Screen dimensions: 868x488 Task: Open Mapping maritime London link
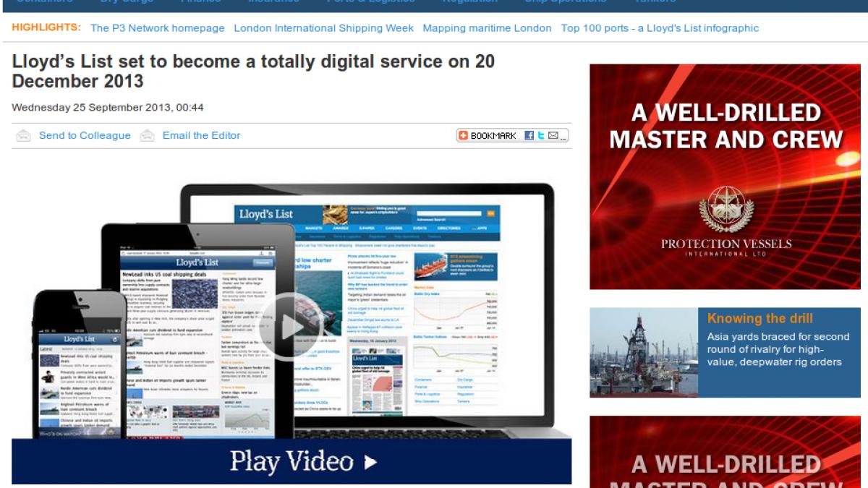487,28
